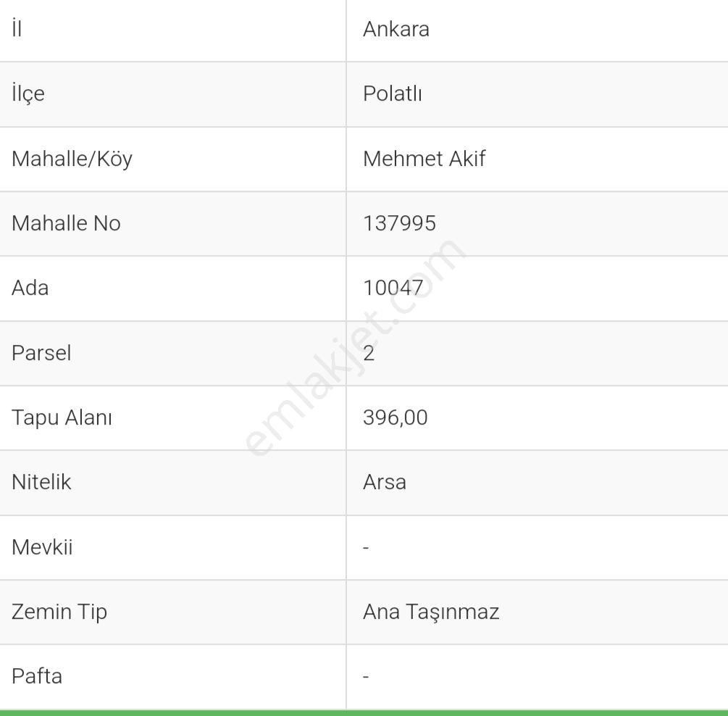Click the Parsel label
Screen dimensions: 728x716
[x=41, y=353]
